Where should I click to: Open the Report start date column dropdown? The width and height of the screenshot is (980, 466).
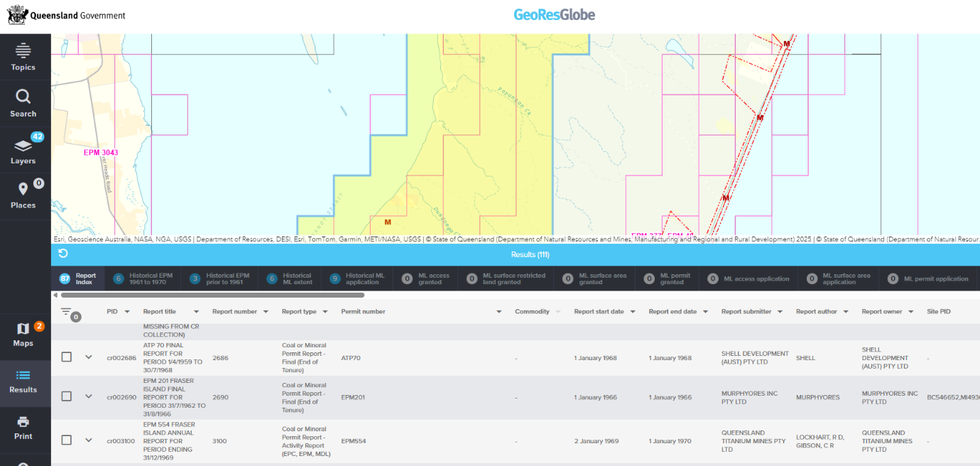tap(633, 312)
